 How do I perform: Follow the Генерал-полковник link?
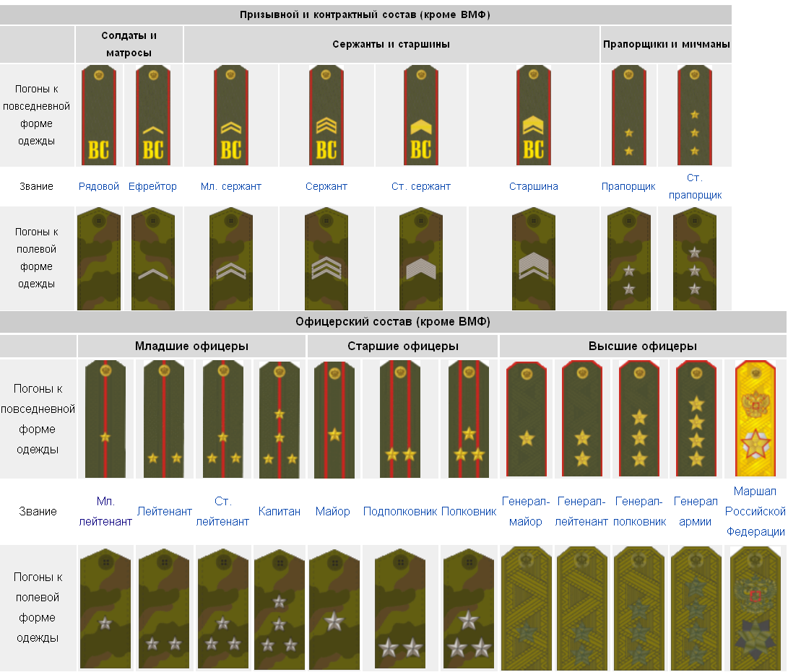click(x=639, y=511)
